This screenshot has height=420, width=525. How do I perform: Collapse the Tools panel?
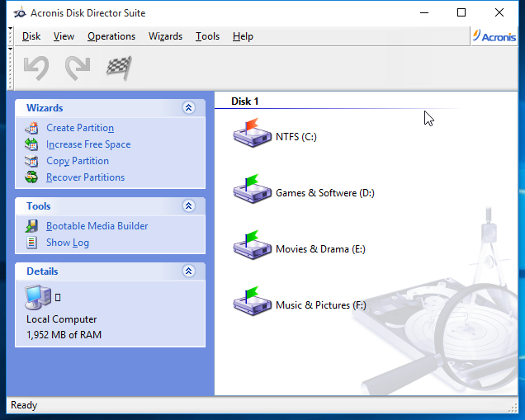188,205
